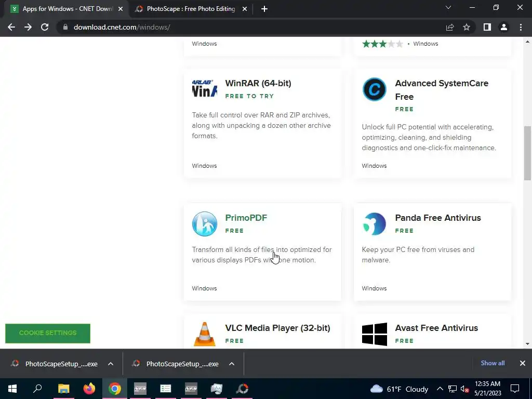This screenshot has width=532, height=399.
Task: Open the Chrome side panel
Action: [487, 27]
